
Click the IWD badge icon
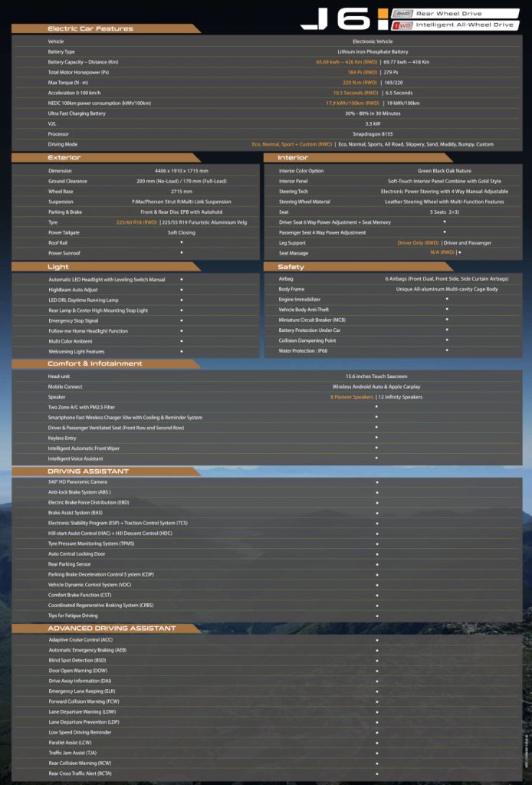click(403, 25)
